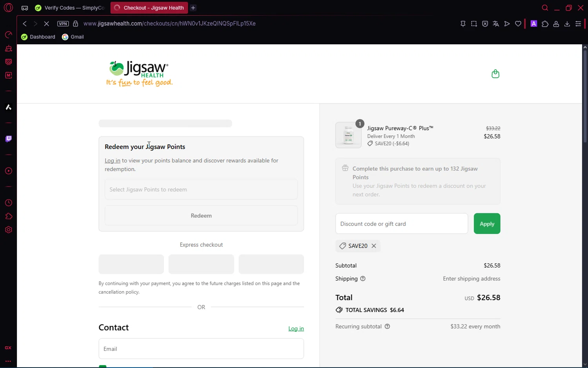588x368 pixels.
Task: Open the Select Jigsaw Points to redeem dropdown
Action: (x=201, y=189)
